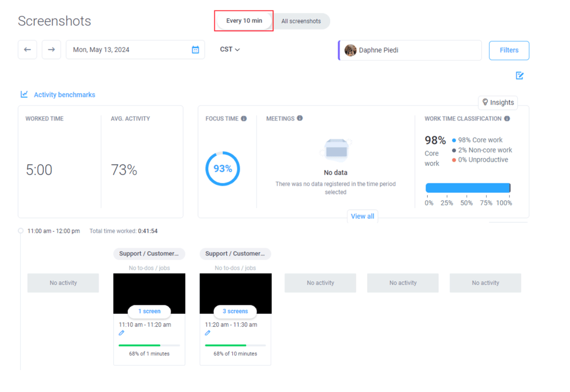Click the 5:00 worked time value
This screenshot has width=570, height=392.
[x=39, y=170]
